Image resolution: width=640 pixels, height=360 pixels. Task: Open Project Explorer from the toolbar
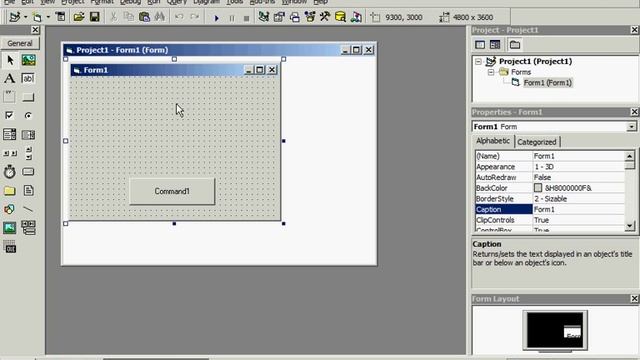tap(264, 17)
